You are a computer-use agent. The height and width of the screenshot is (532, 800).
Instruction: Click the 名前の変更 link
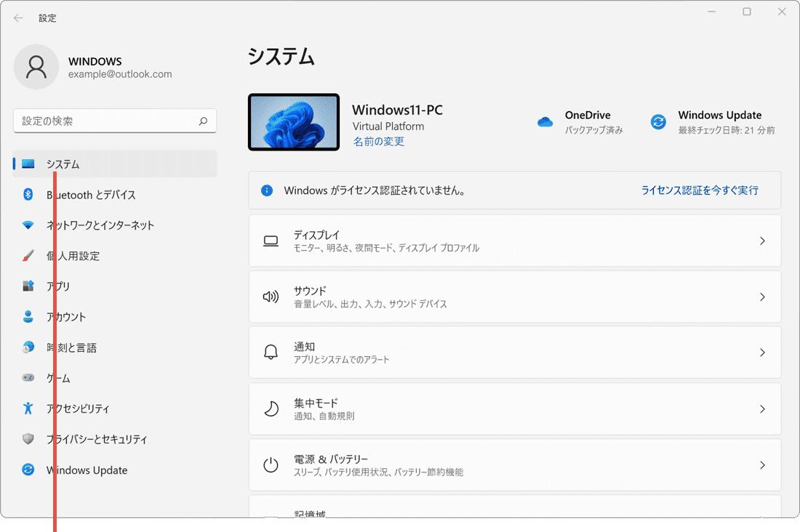(x=378, y=142)
